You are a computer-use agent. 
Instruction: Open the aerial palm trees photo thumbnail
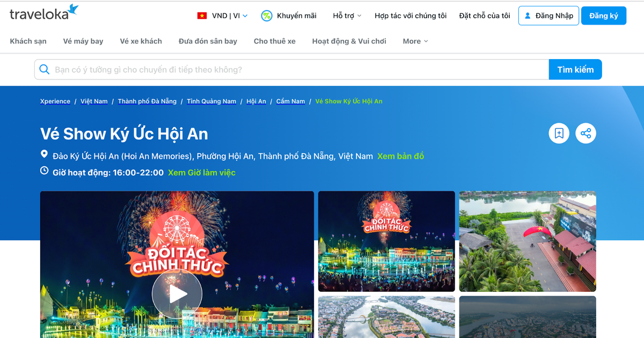point(528,241)
